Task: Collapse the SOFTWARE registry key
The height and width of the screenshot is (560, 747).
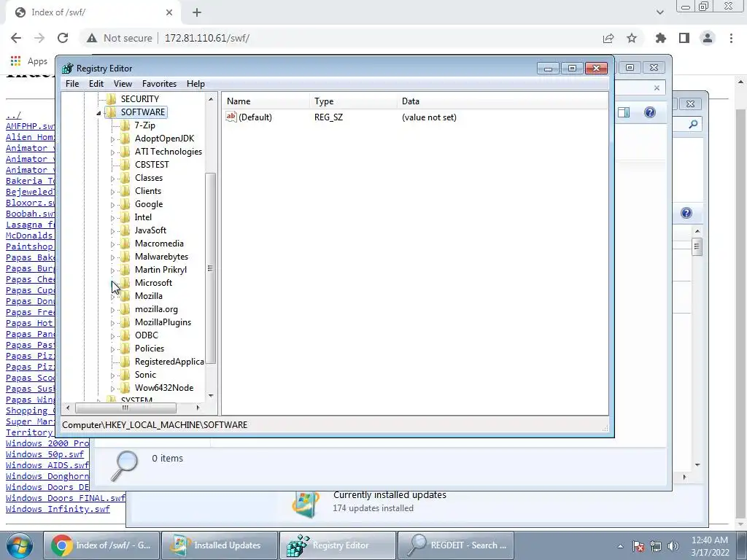Action: [98, 113]
